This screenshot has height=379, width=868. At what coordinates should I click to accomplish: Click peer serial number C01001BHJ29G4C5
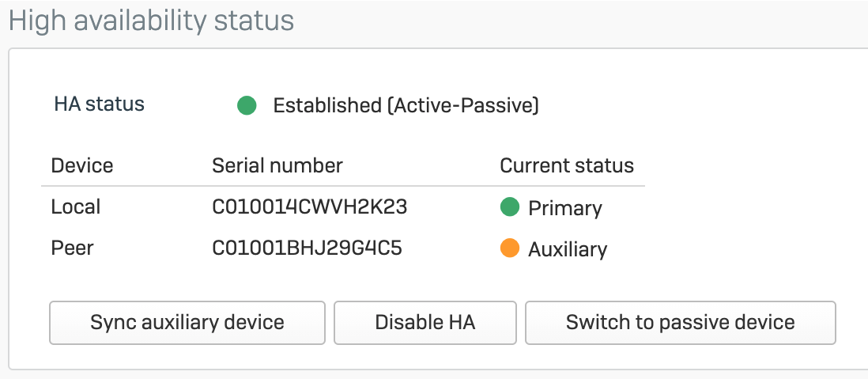pyautogui.click(x=308, y=249)
